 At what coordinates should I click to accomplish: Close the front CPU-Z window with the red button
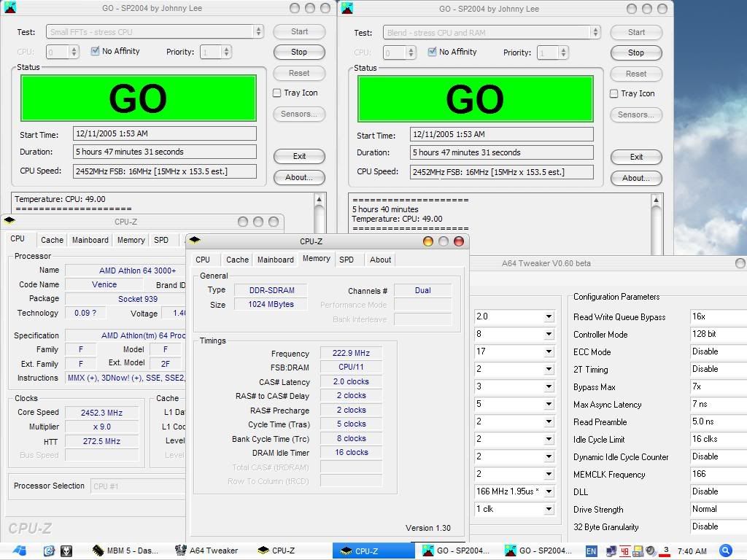tap(459, 241)
